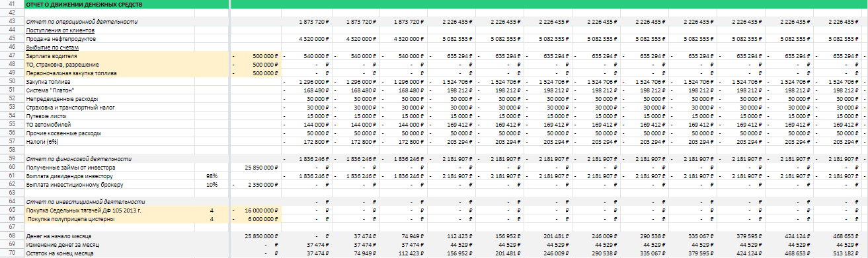Select row header 70
The height and width of the screenshot is (258, 868).
(x=11, y=253)
